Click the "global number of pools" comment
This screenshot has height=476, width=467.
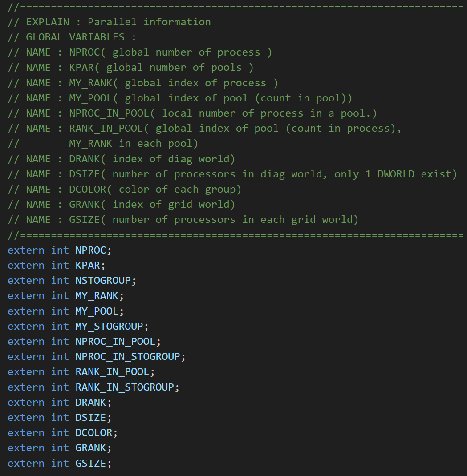click(x=174, y=67)
